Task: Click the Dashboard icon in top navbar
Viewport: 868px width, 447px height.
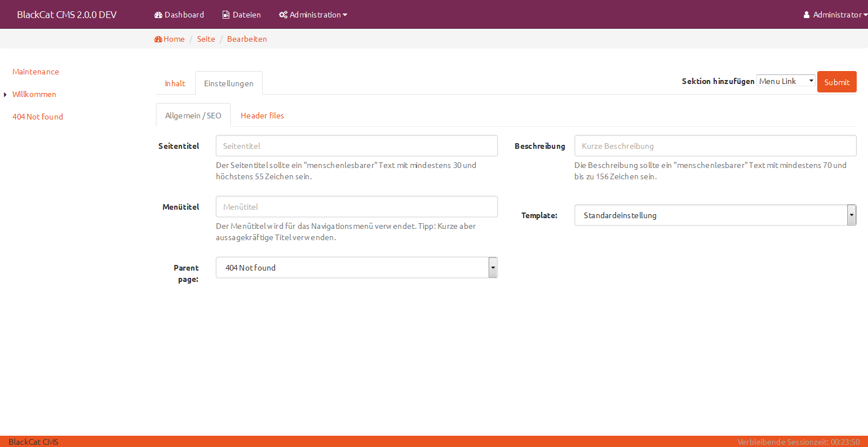Action: [158, 15]
